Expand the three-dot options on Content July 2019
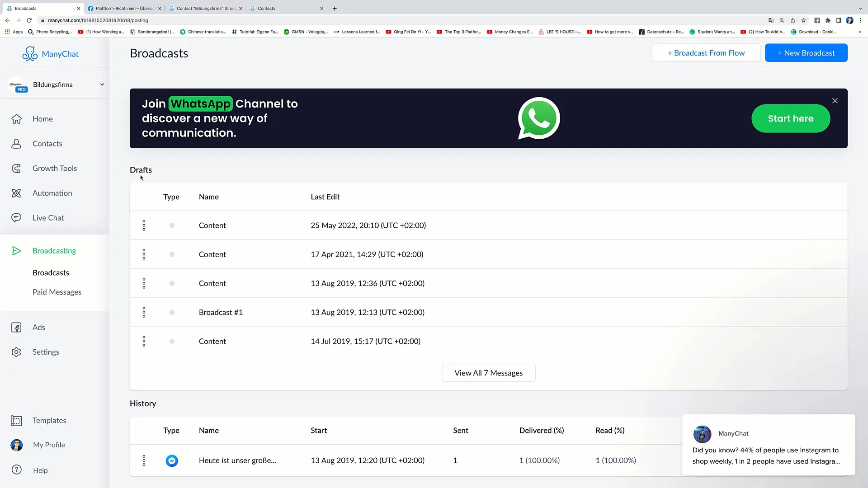 tap(144, 341)
